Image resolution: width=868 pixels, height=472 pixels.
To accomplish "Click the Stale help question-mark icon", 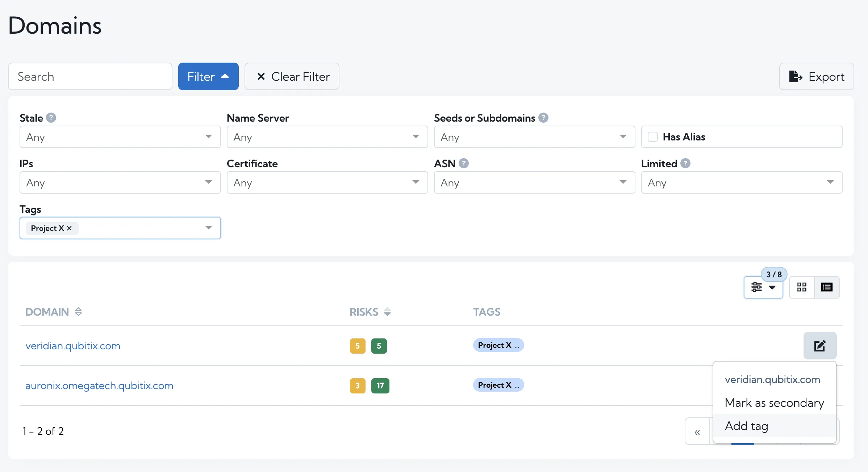I will tap(51, 118).
